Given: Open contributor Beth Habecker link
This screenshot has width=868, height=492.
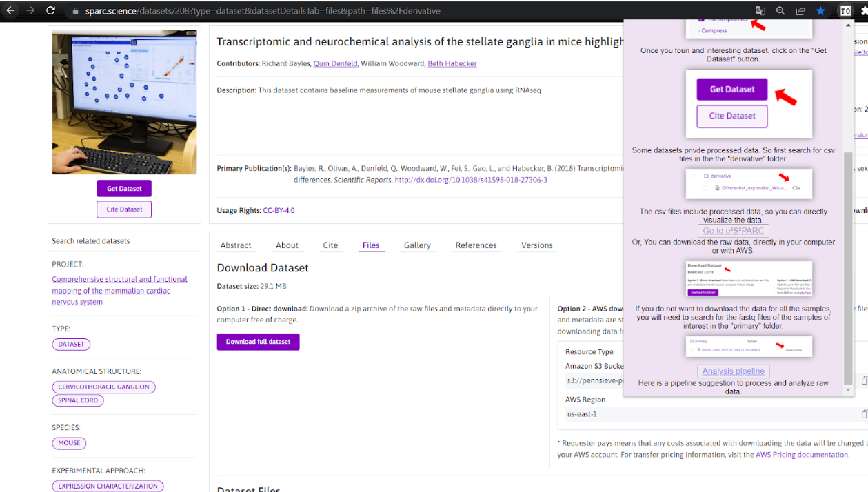Looking at the screenshot, I should [452, 63].
